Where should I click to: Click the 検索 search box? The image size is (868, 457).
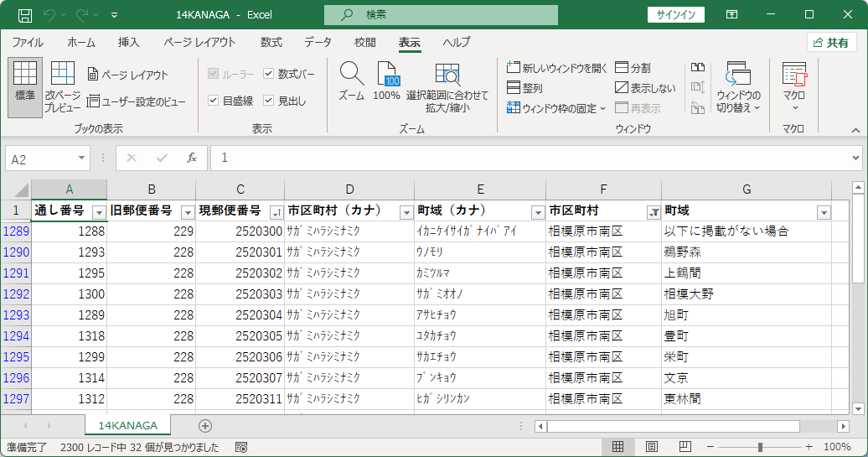[x=441, y=15]
